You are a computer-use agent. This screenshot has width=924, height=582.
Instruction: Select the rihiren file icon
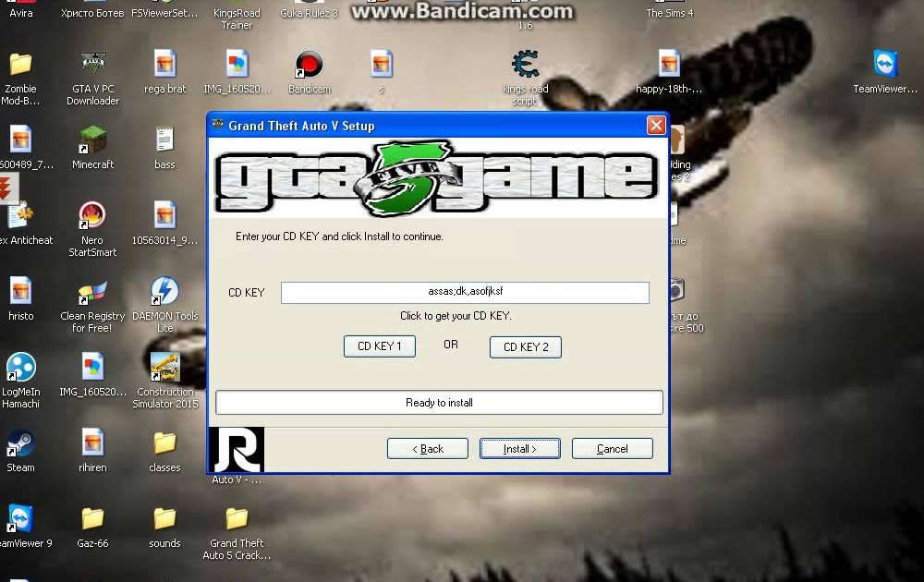pos(92,443)
